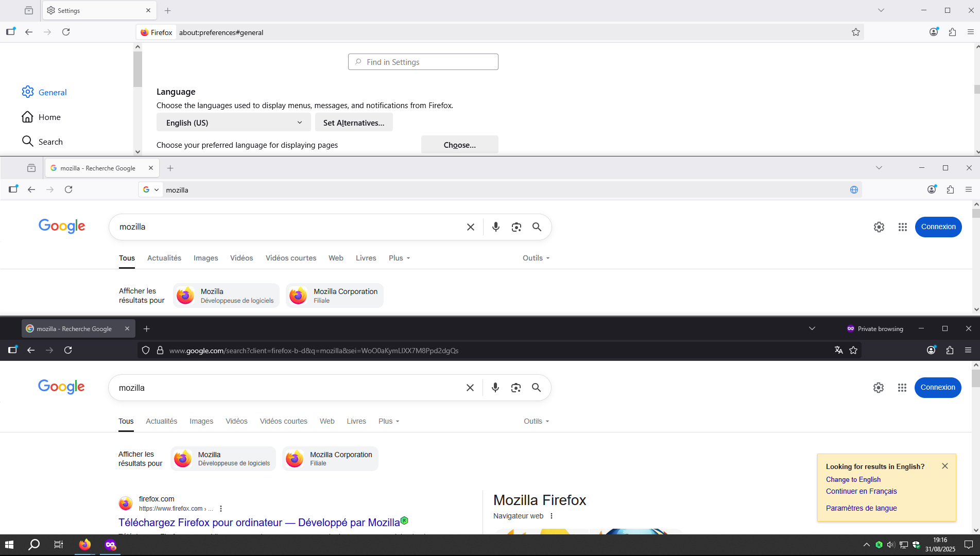Expand the Outils menu in the middle Google window
980x556 pixels.
[x=536, y=258]
